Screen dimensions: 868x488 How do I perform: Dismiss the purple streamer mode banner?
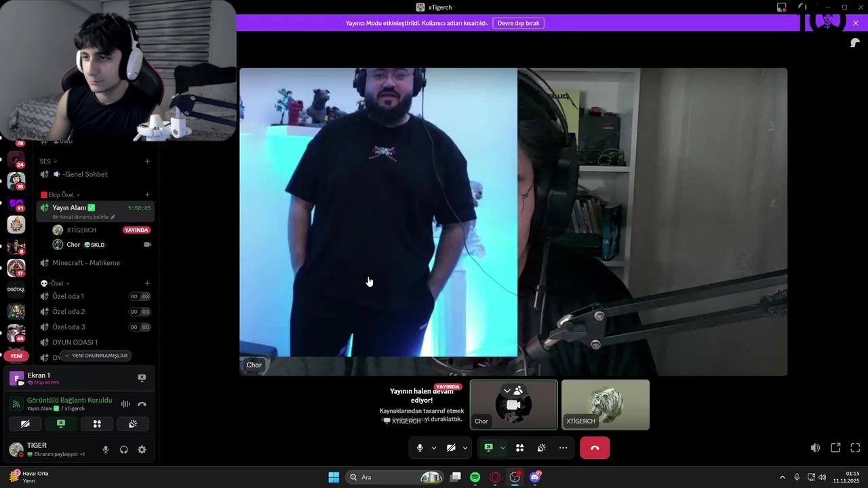tap(856, 23)
